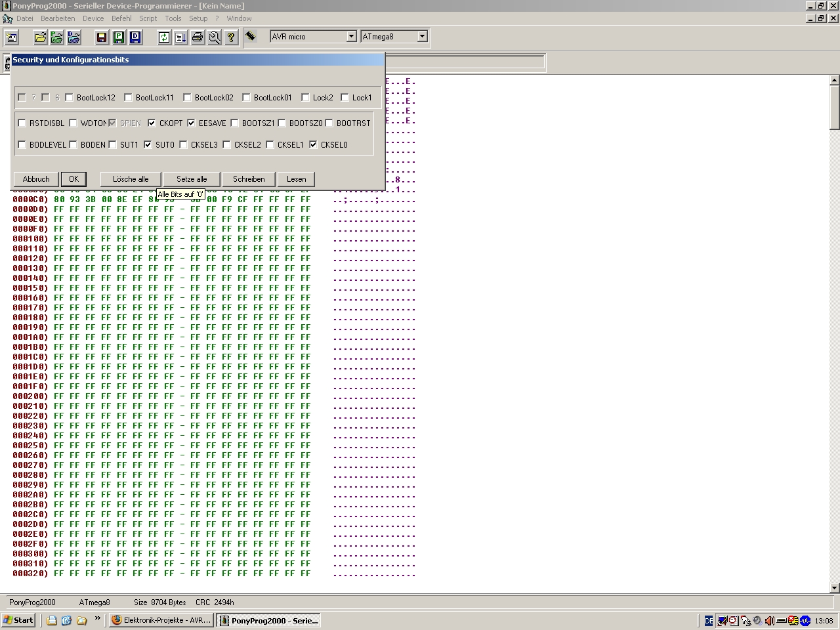840x630 pixels.
Task: Confirm the dialog with OK
Action: 73,179
